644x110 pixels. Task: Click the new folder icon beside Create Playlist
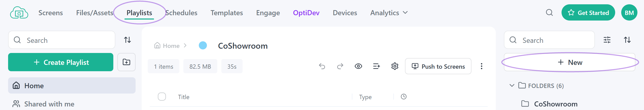[126, 62]
